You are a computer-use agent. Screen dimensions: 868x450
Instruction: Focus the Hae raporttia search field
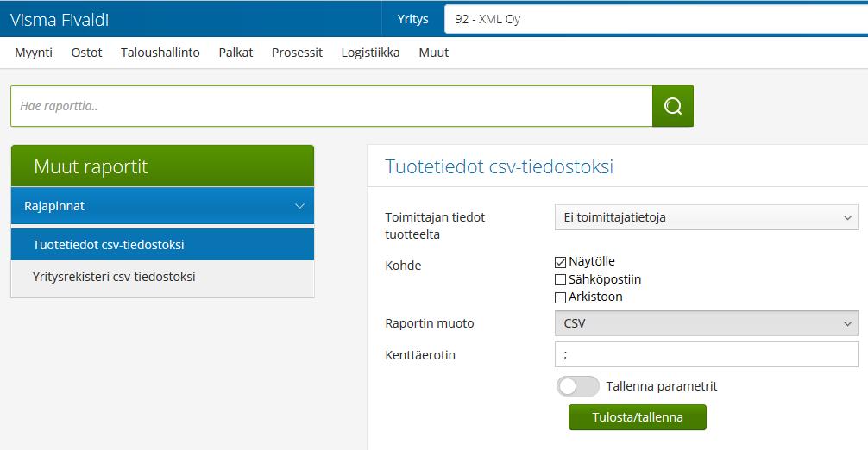(x=331, y=106)
